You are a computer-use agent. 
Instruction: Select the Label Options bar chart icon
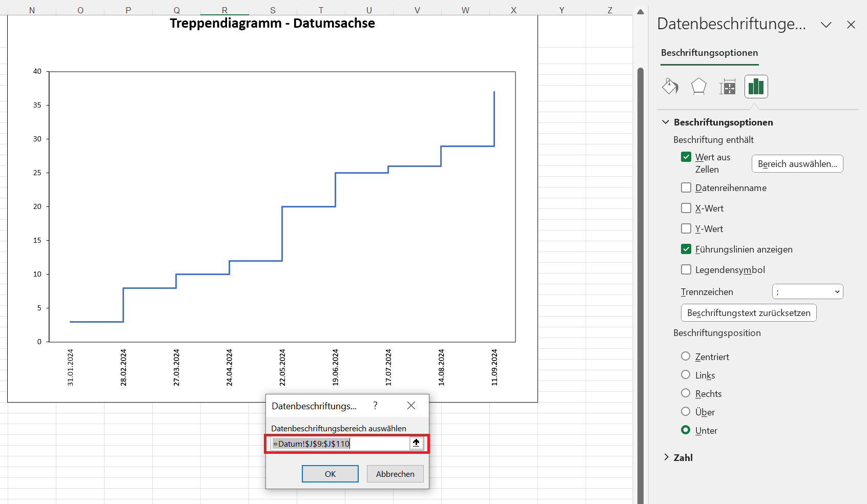pos(756,87)
